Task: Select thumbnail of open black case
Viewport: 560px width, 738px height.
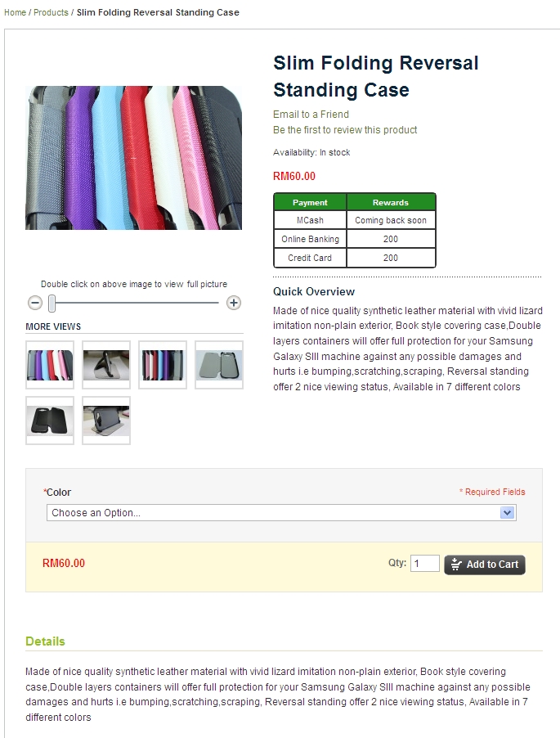Action: pyautogui.click(x=50, y=421)
